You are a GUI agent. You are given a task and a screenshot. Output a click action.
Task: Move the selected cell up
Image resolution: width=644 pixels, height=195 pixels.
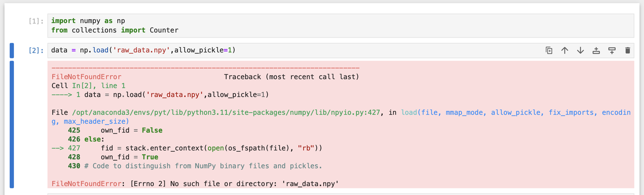(x=565, y=50)
